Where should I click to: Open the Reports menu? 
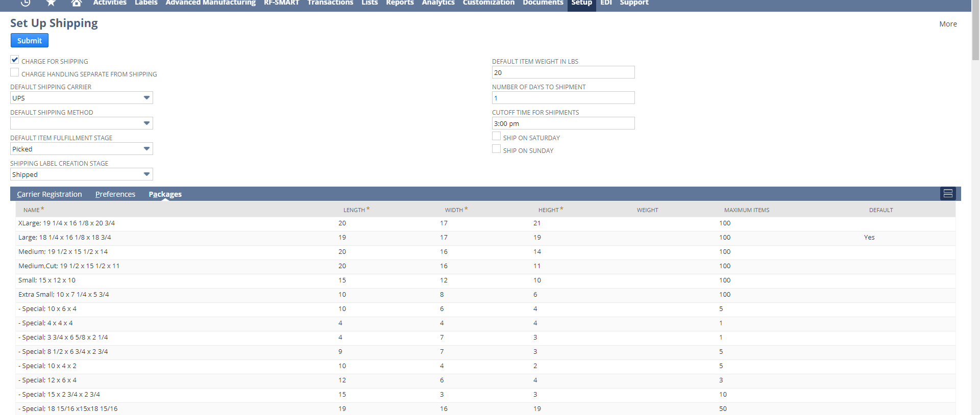coord(400,3)
